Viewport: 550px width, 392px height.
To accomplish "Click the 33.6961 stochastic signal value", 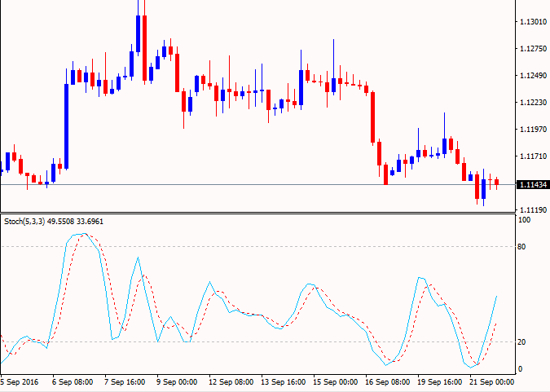I will click(x=90, y=222).
